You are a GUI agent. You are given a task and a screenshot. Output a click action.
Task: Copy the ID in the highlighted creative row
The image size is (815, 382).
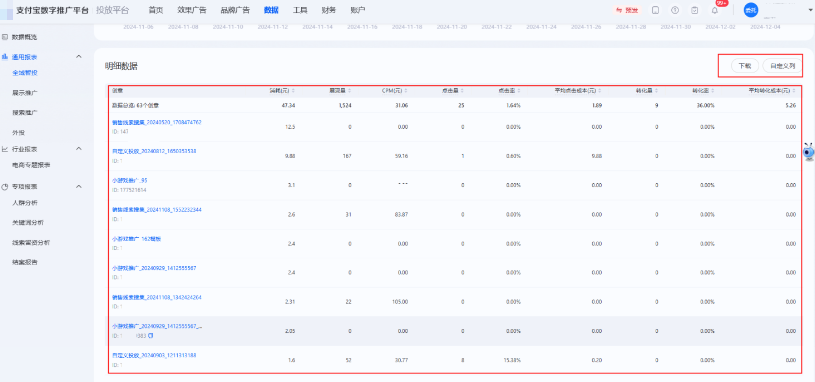coord(151,336)
